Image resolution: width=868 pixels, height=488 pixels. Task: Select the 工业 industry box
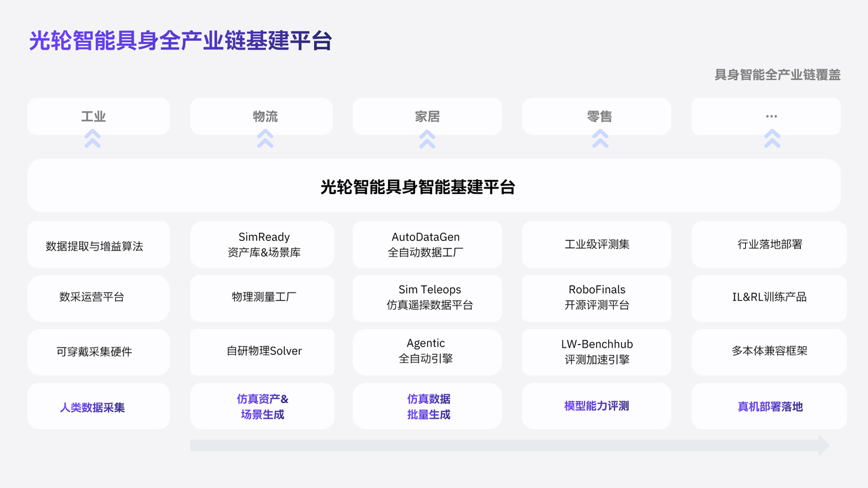[x=98, y=116]
